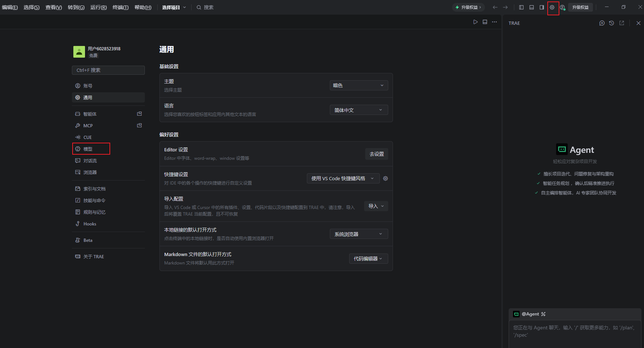The height and width of the screenshot is (348, 644).
Task: Click the tools icon beside @Agent
Action: coord(543,314)
